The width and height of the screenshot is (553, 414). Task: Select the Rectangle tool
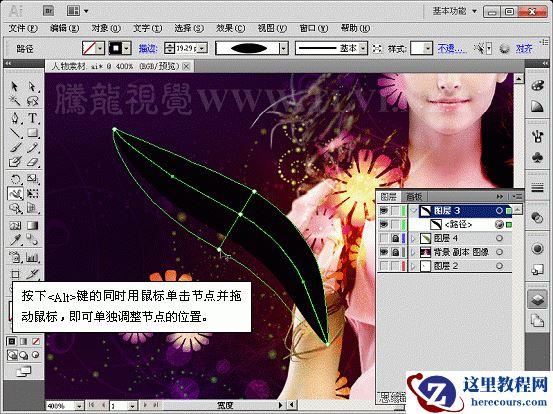[32, 133]
